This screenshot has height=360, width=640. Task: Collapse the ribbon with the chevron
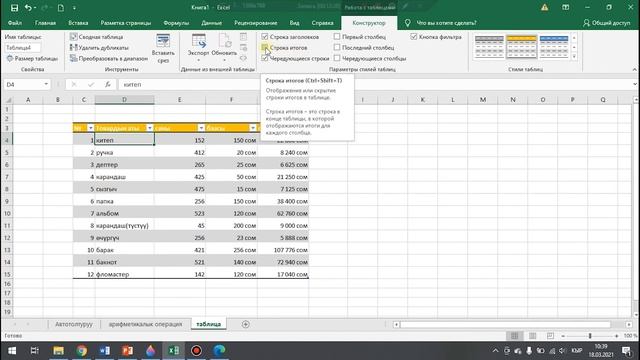(635, 70)
